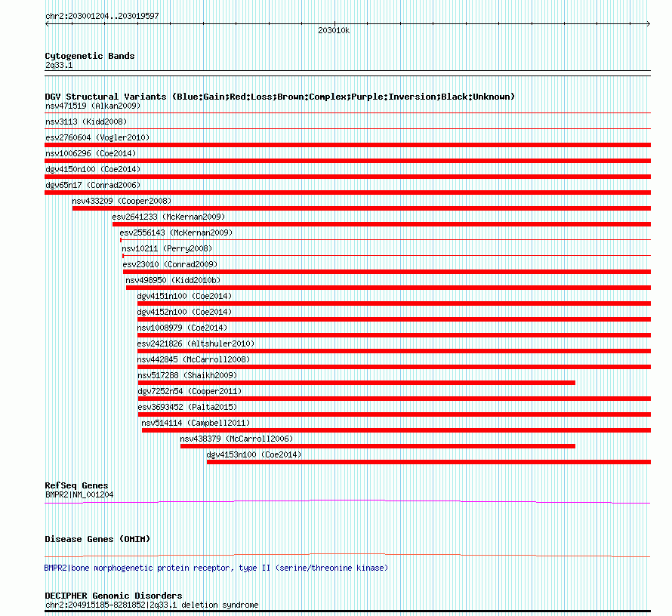Choose variant esv23010 (Conrad2009)
Screen dimensions: 672x616
click(170, 264)
